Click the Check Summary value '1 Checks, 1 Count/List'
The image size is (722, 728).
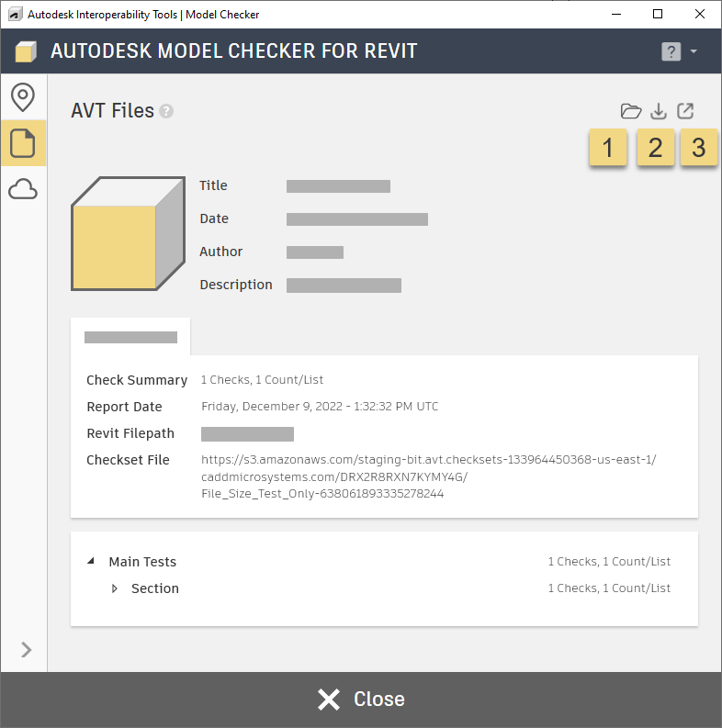(262, 380)
